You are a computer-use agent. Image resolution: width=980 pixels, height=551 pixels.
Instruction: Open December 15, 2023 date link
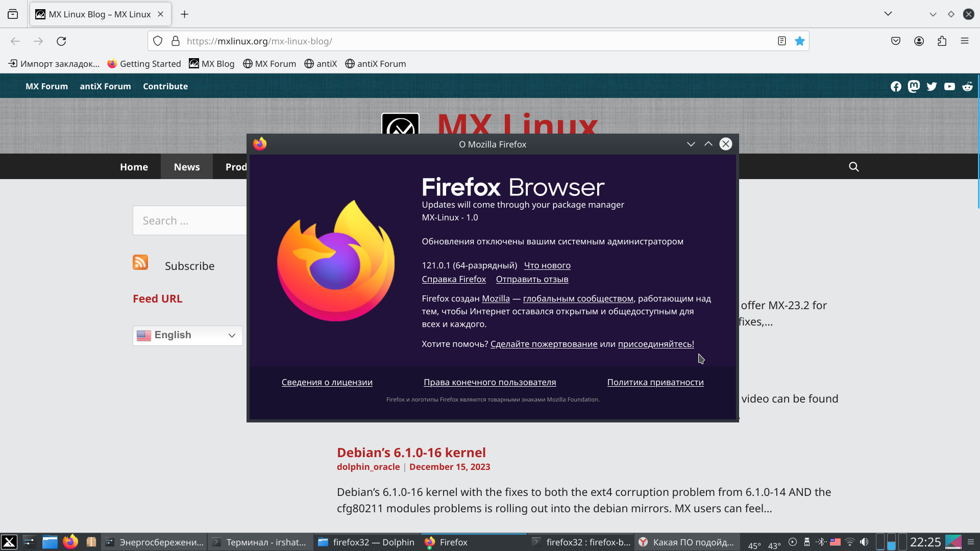click(x=450, y=467)
